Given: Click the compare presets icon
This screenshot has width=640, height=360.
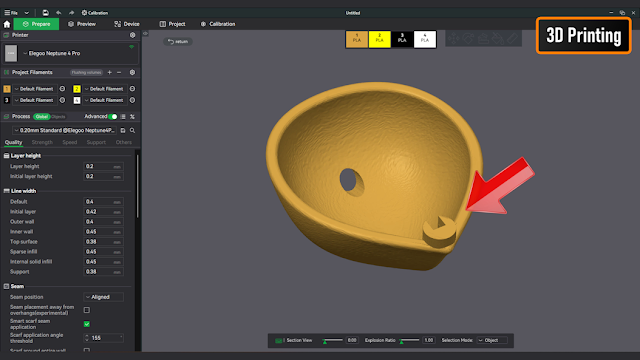Looking at the screenshot, I should point(132,117).
